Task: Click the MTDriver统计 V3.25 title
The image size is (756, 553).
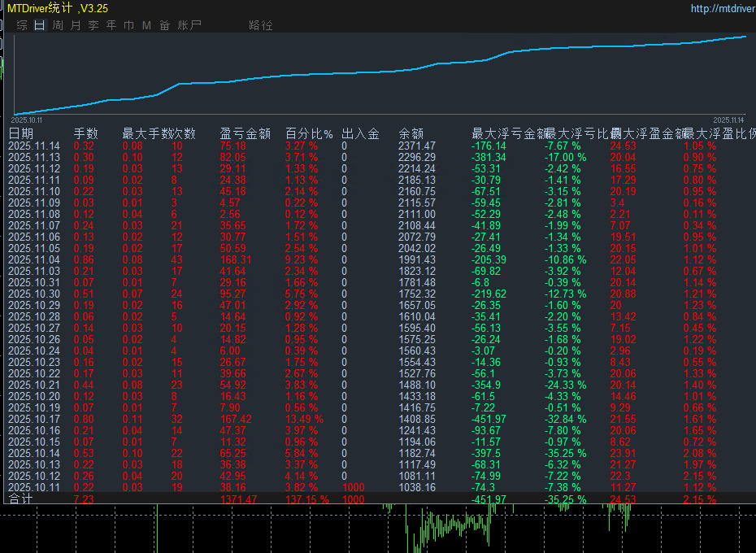Action: [x=58, y=8]
